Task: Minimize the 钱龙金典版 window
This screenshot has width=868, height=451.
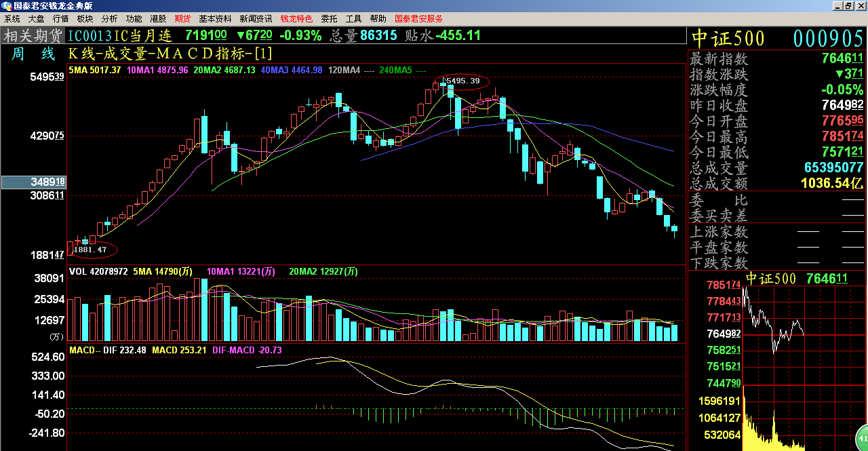Action: pyautogui.click(x=838, y=5)
